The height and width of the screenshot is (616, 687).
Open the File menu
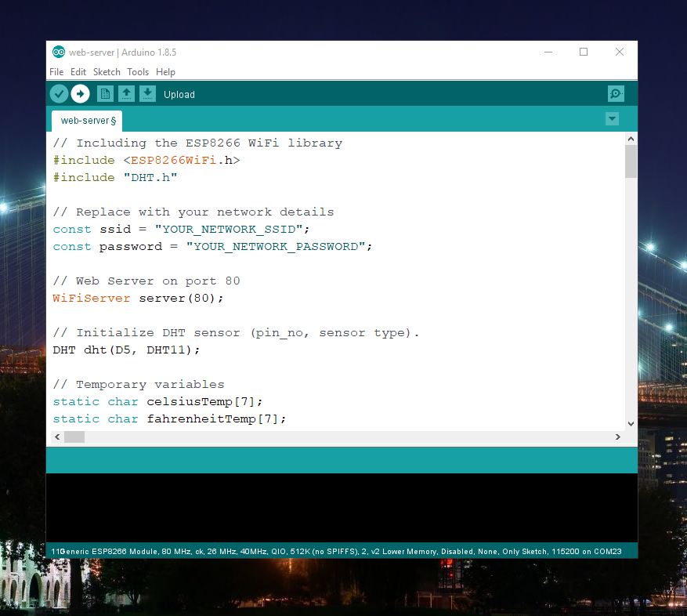(x=56, y=72)
